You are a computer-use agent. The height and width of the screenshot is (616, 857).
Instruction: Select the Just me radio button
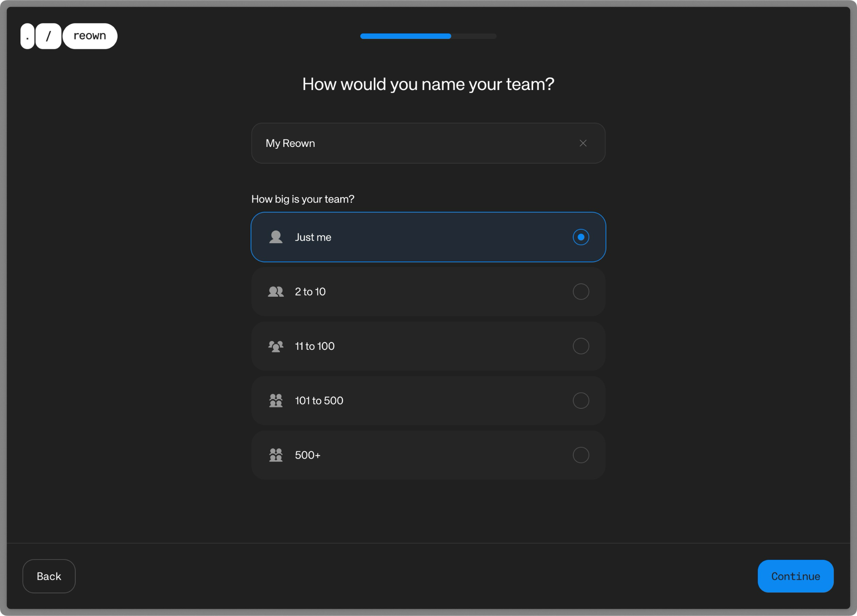(x=581, y=237)
